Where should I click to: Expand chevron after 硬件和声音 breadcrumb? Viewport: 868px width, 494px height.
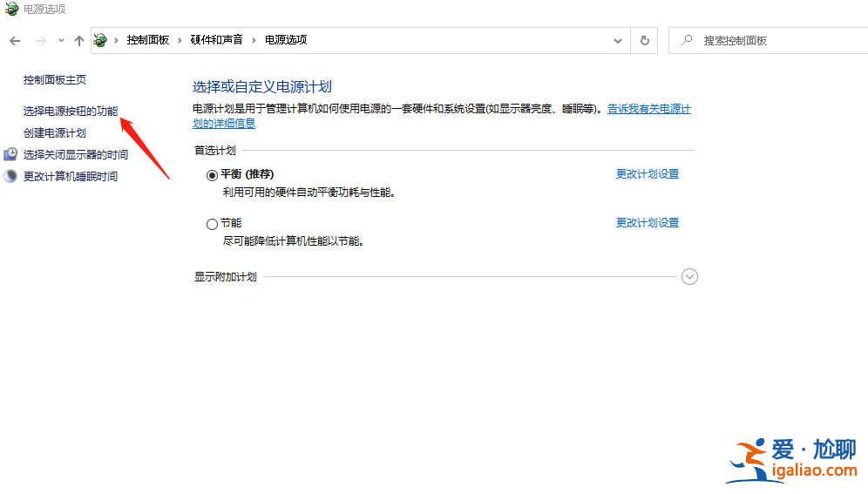(254, 40)
